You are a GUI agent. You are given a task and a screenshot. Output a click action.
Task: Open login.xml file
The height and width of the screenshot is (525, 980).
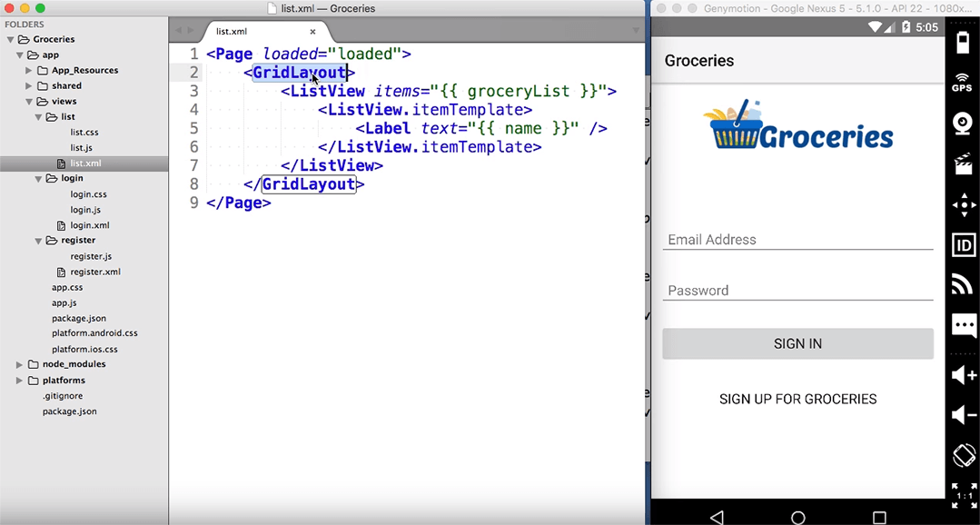point(90,225)
